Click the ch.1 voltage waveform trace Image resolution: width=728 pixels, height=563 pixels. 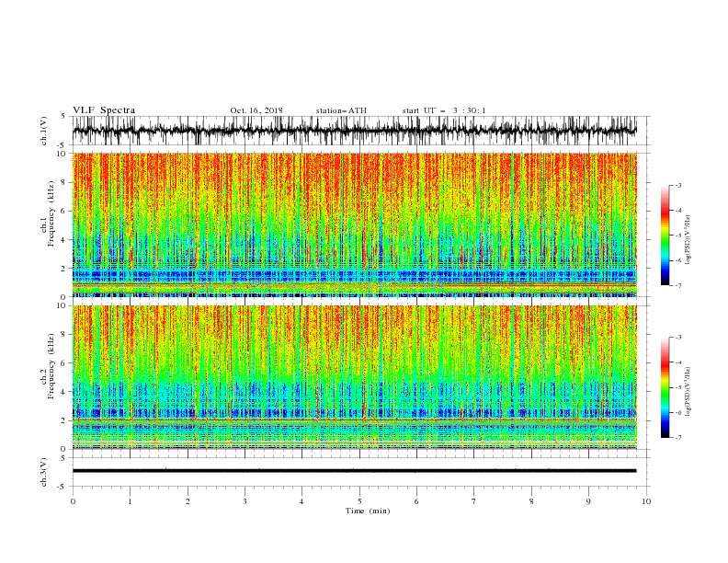(354, 131)
